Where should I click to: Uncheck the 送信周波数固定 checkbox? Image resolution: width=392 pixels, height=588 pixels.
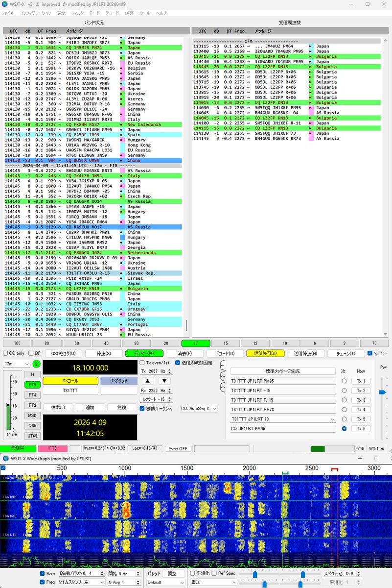(177, 363)
